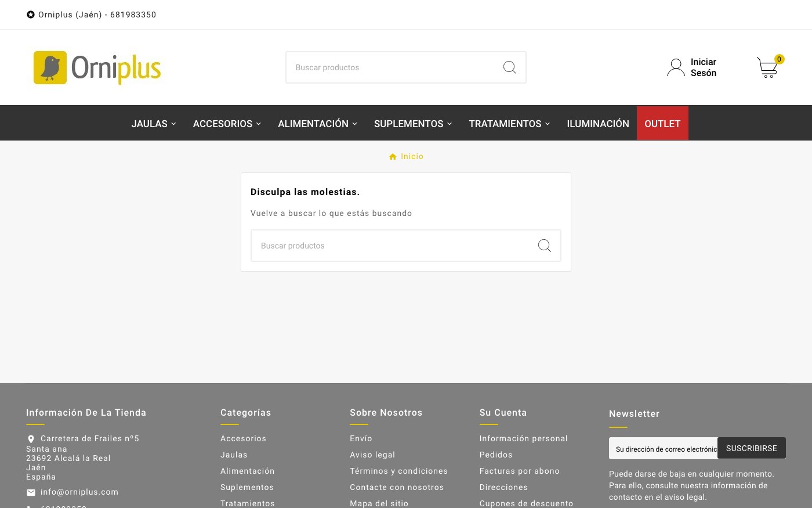Open the Contacte con nosotros link

click(x=397, y=487)
